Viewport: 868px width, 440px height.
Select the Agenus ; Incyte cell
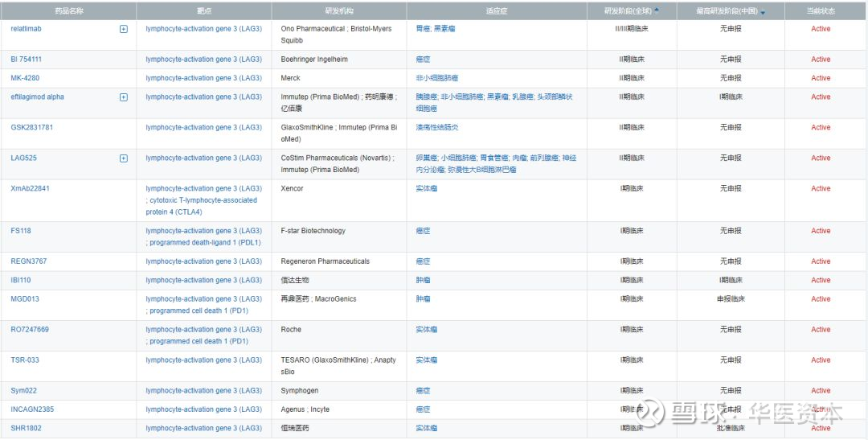tap(339, 409)
